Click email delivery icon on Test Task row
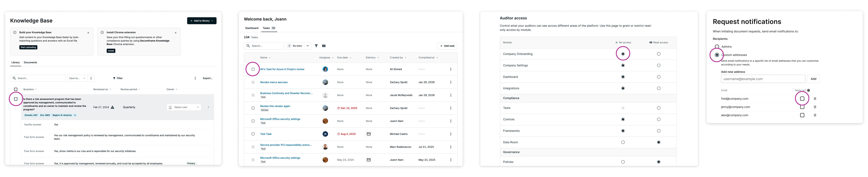 point(369,134)
